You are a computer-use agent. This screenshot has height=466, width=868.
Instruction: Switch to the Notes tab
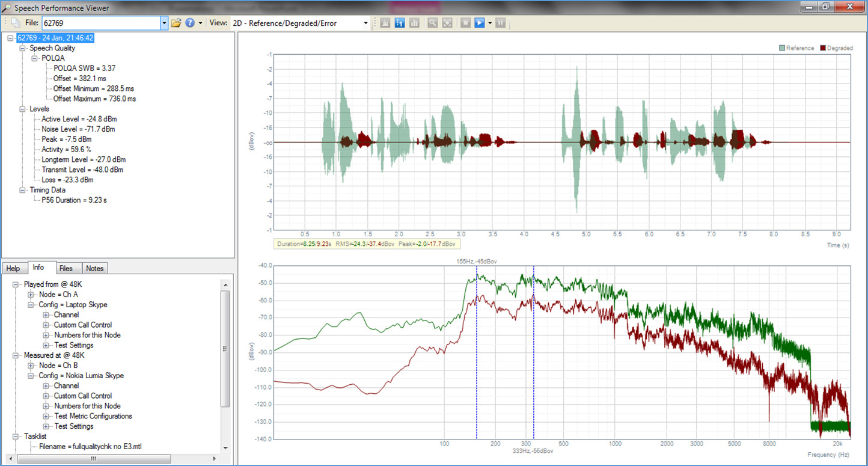point(94,268)
